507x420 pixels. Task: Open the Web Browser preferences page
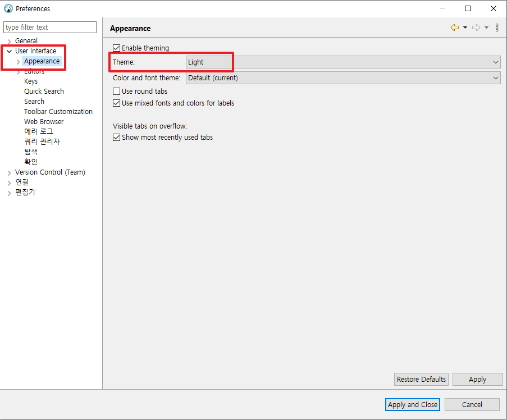44,122
